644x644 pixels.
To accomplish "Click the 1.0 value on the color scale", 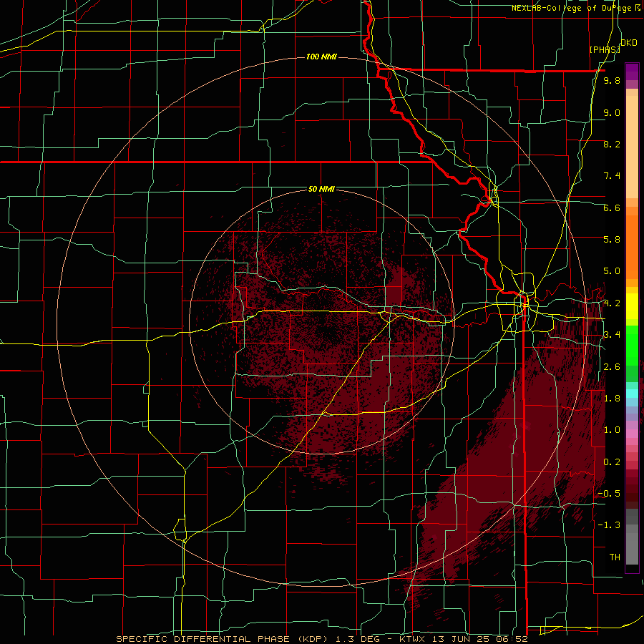I will pyautogui.click(x=612, y=430).
